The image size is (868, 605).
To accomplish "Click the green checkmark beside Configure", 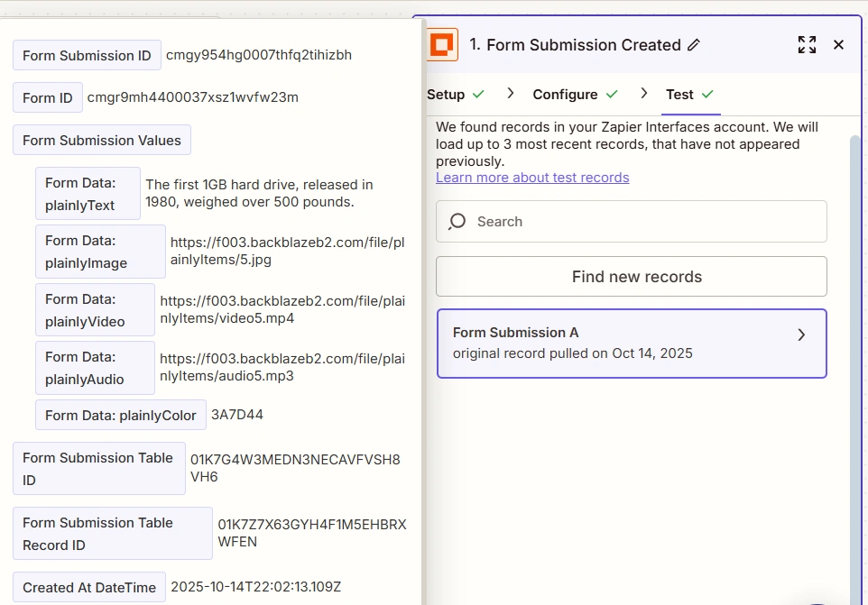I will tap(612, 95).
